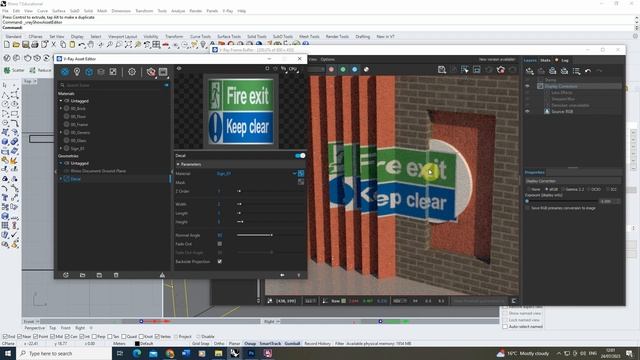Open Photoshop from the taskbar
This screenshot has width=640, height=360.
click(x=251, y=353)
